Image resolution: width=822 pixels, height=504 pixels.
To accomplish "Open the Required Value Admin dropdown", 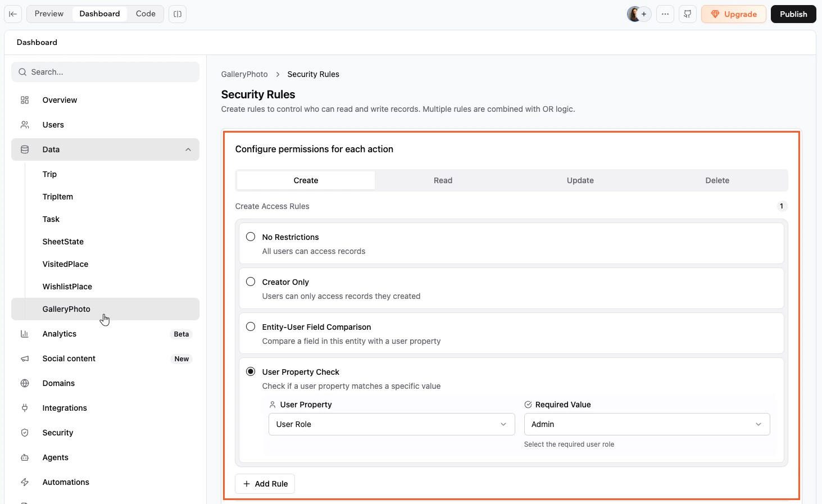I will click(646, 424).
